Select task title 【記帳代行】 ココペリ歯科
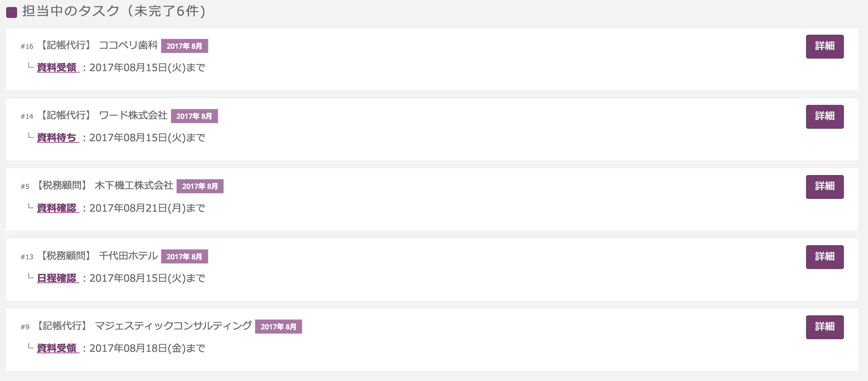The height and width of the screenshot is (381, 868). pyautogui.click(x=98, y=45)
